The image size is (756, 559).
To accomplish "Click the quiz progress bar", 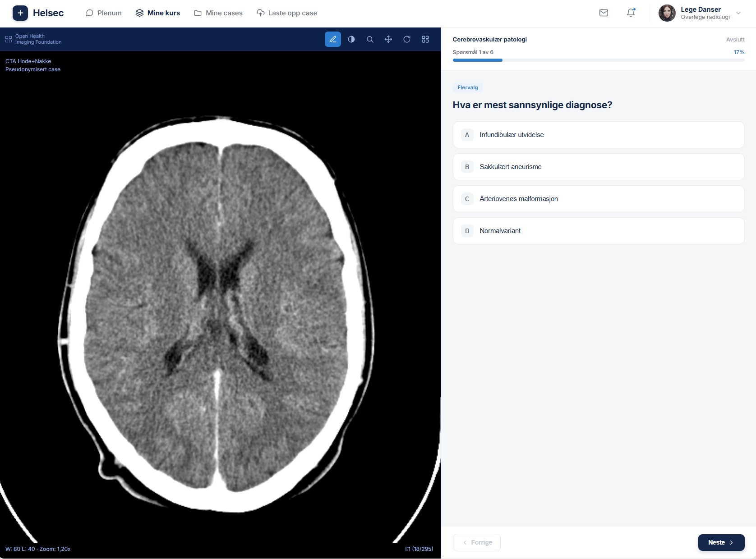I will [599, 60].
